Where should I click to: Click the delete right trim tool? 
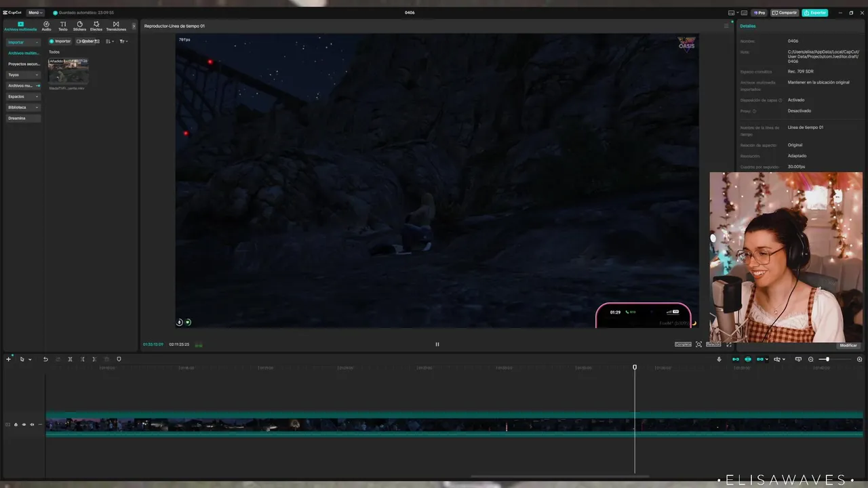(x=94, y=359)
